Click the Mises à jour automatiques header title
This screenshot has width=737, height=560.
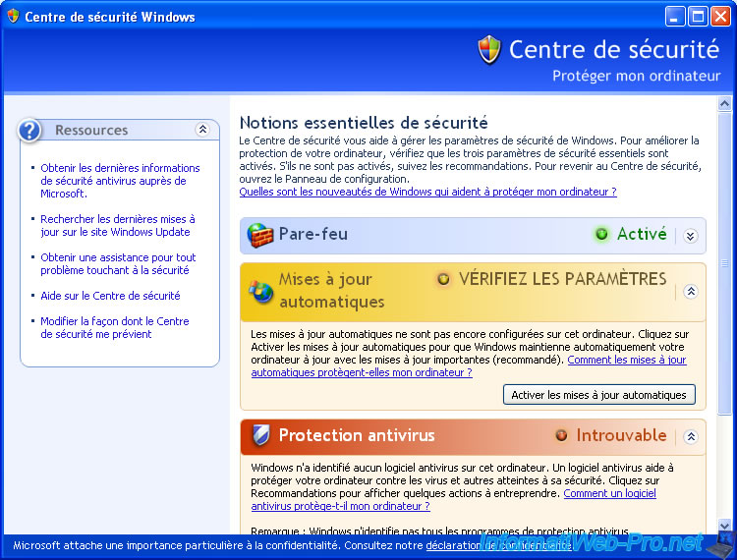point(332,291)
